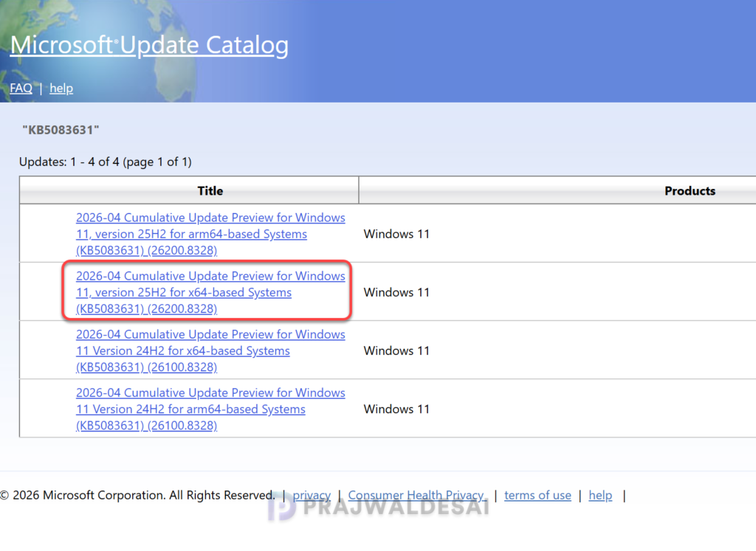Open the terms of use footer link
The image size is (756, 551).
point(537,495)
